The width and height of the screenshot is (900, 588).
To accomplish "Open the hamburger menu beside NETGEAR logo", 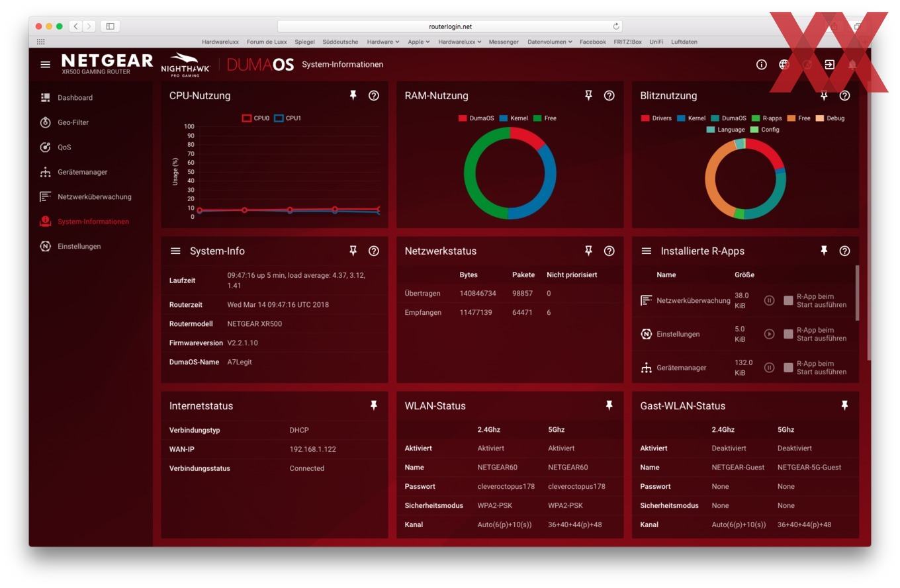I will click(45, 64).
